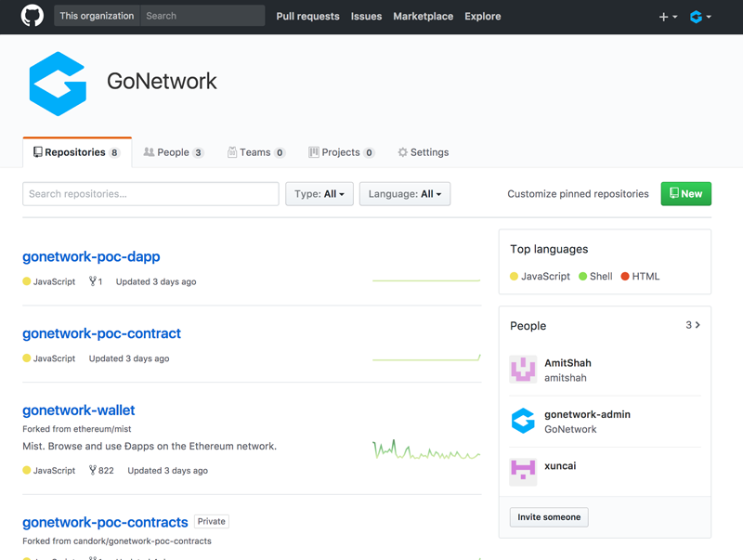This screenshot has height=560, width=743.
Task: Click the GoNetwork organization name heading
Action: 162,81
